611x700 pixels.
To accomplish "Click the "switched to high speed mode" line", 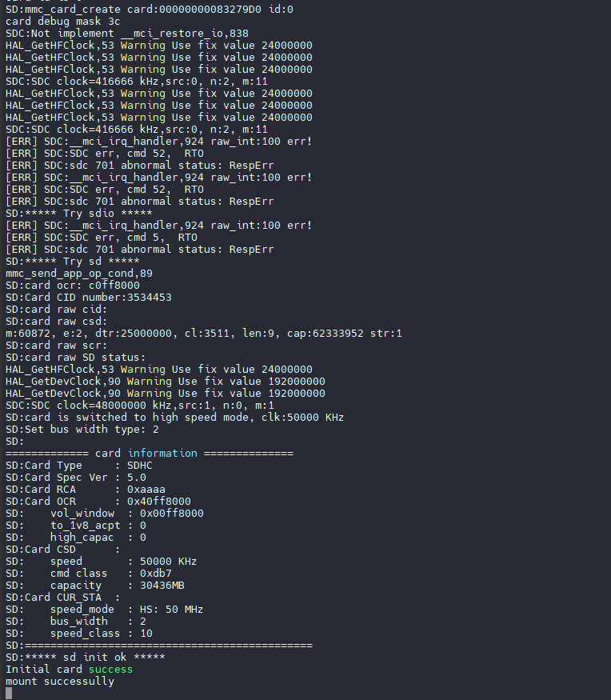I will tap(174, 417).
